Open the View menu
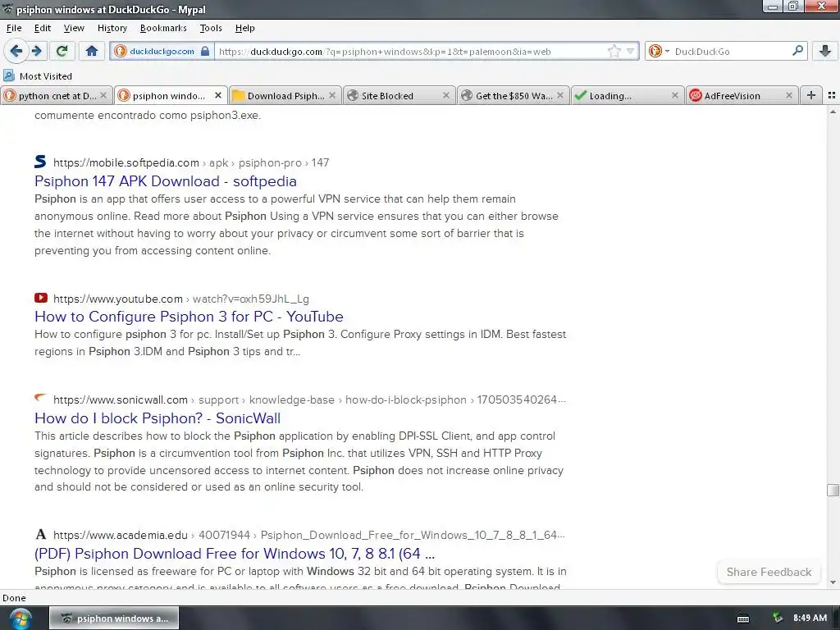The height and width of the screenshot is (630, 840). 74,28
